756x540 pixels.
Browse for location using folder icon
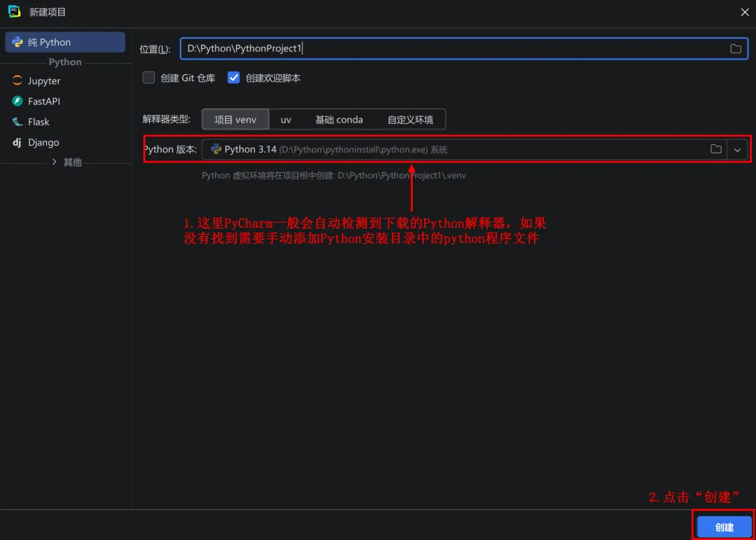735,49
